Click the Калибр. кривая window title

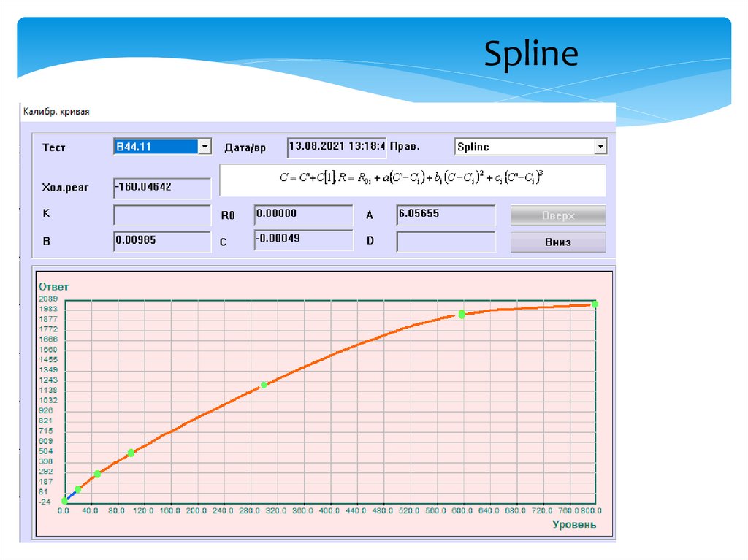tap(56, 112)
